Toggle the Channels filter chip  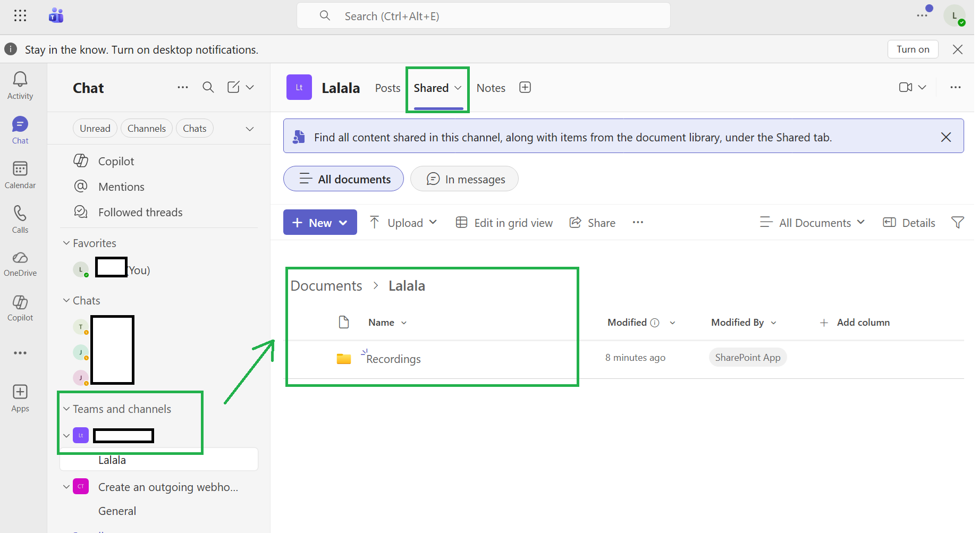(x=147, y=129)
